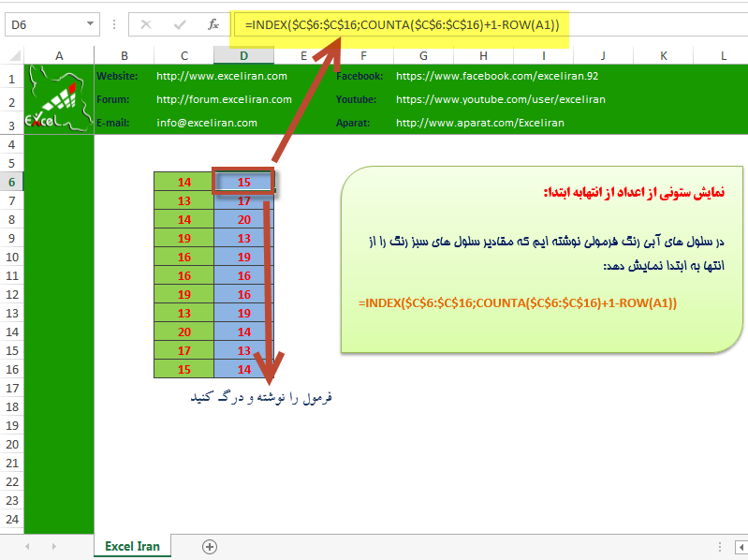Click the Excel Iran logo image
The height and width of the screenshot is (560, 748).
59,99
